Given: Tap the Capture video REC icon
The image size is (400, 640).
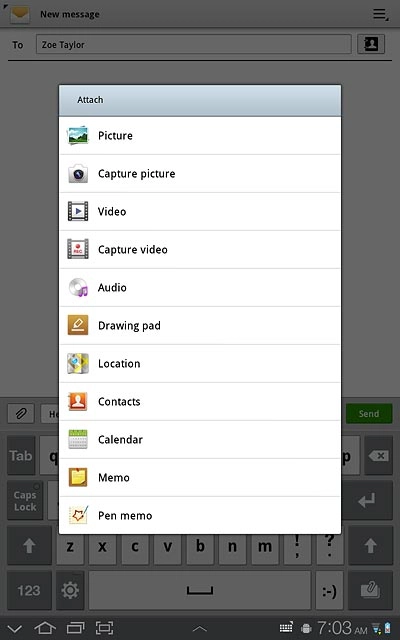Looking at the screenshot, I should pos(78,249).
